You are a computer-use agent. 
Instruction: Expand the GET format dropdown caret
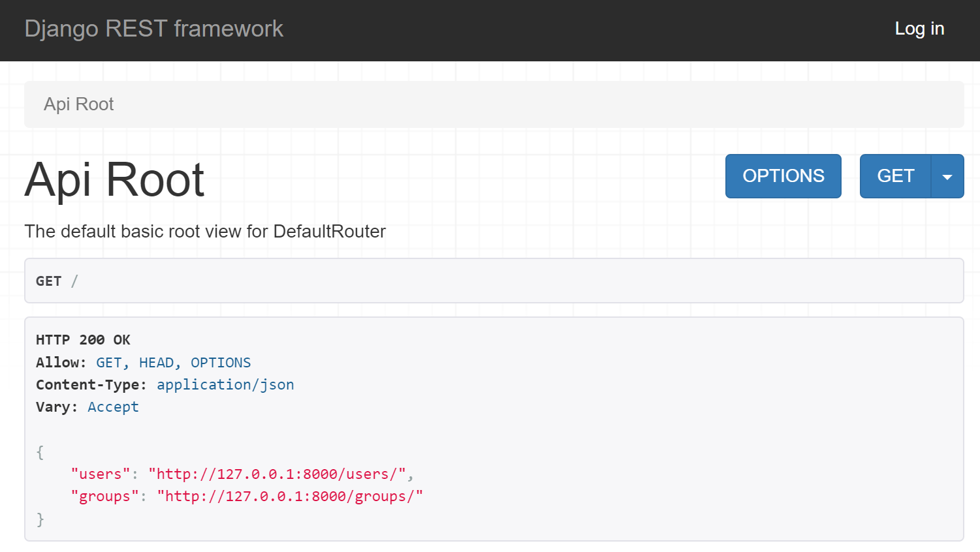947,176
